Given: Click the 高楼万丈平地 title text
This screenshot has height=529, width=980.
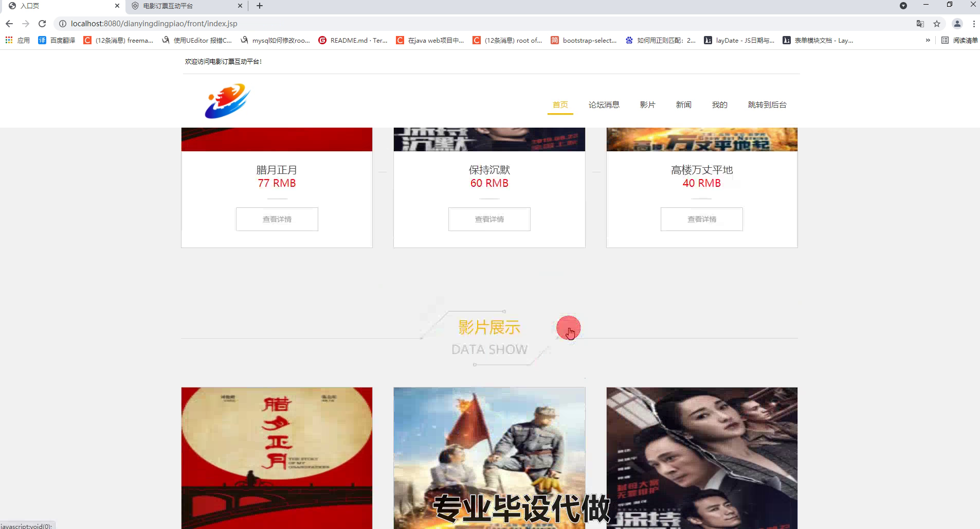Looking at the screenshot, I should (702, 170).
